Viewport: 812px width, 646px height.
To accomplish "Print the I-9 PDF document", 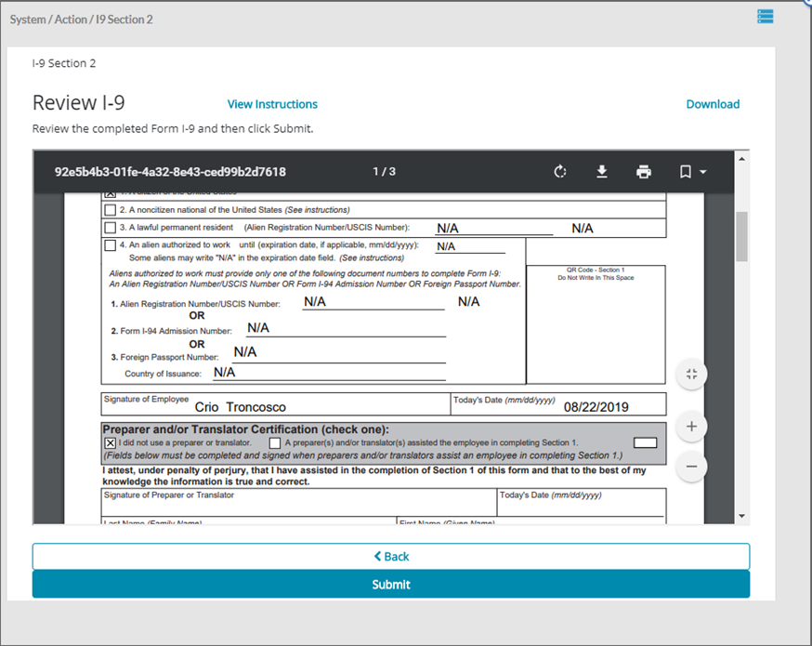I will [x=644, y=171].
